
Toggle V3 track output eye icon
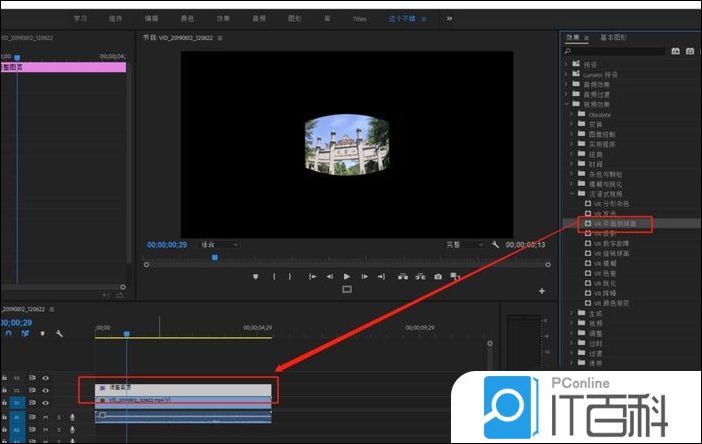(45, 378)
